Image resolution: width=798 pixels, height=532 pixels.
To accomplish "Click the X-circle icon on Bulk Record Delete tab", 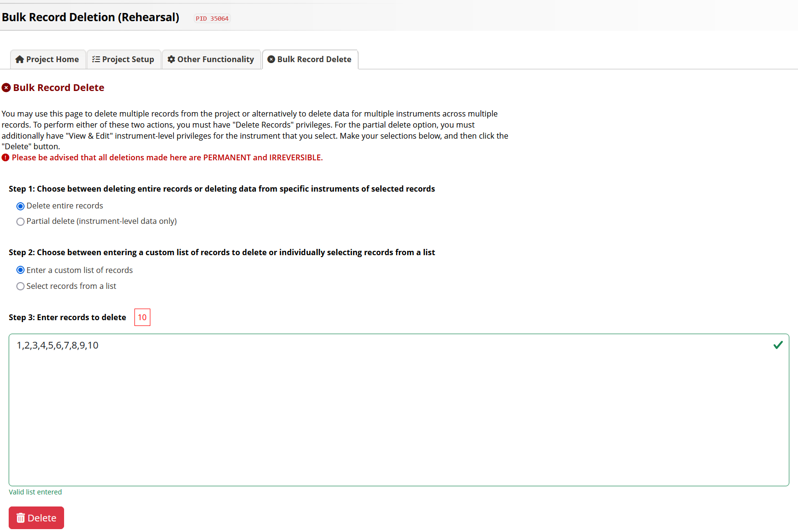I will [x=271, y=59].
